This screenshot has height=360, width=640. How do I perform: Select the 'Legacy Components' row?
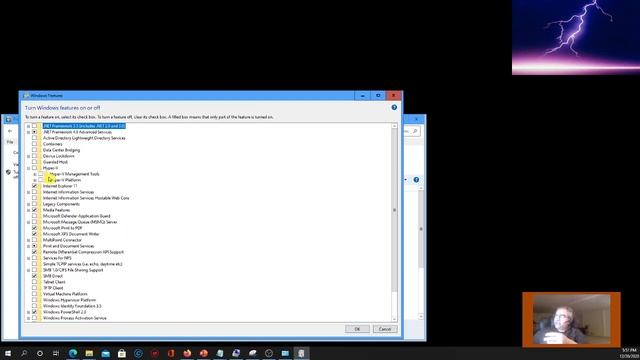[61, 204]
